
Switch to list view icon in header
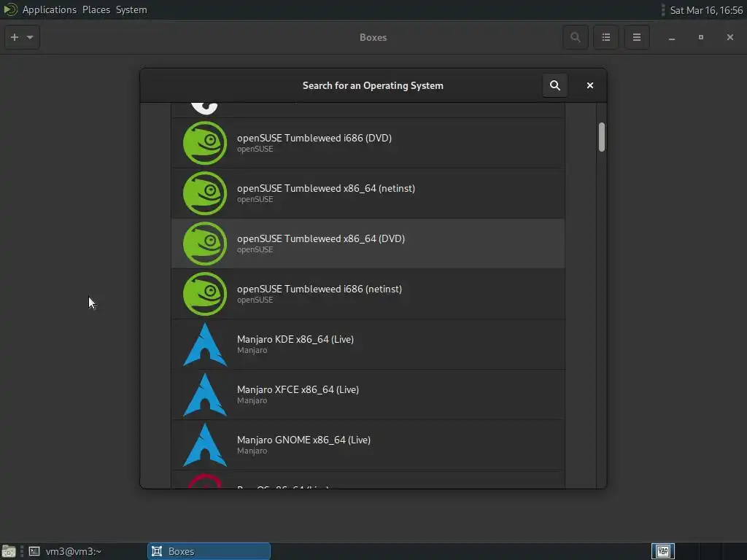606,37
